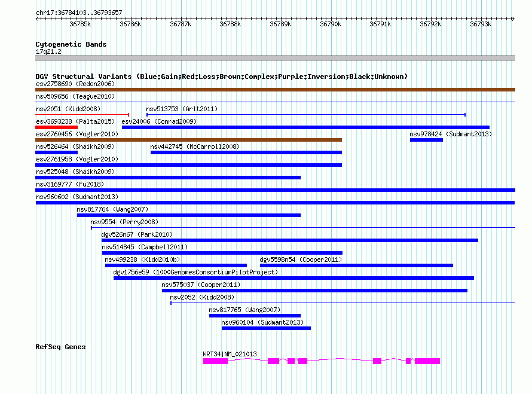This screenshot has height=394, width=532.
Task: Click the DGV Structural Variants track title
Action: (221, 77)
